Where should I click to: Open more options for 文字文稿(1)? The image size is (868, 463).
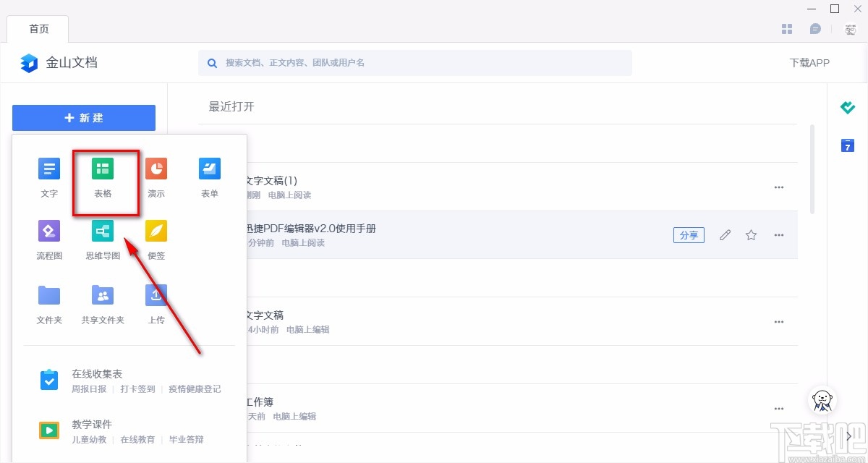point(779,187)
